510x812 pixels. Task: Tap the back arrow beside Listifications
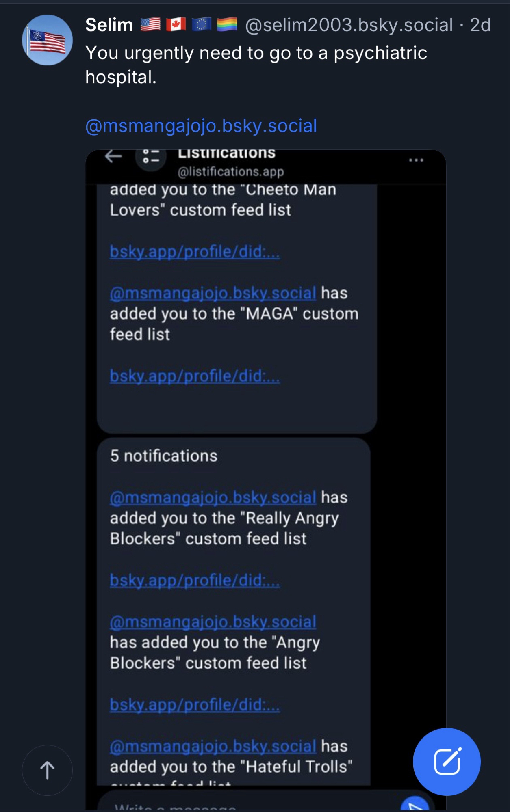point(113,156)
